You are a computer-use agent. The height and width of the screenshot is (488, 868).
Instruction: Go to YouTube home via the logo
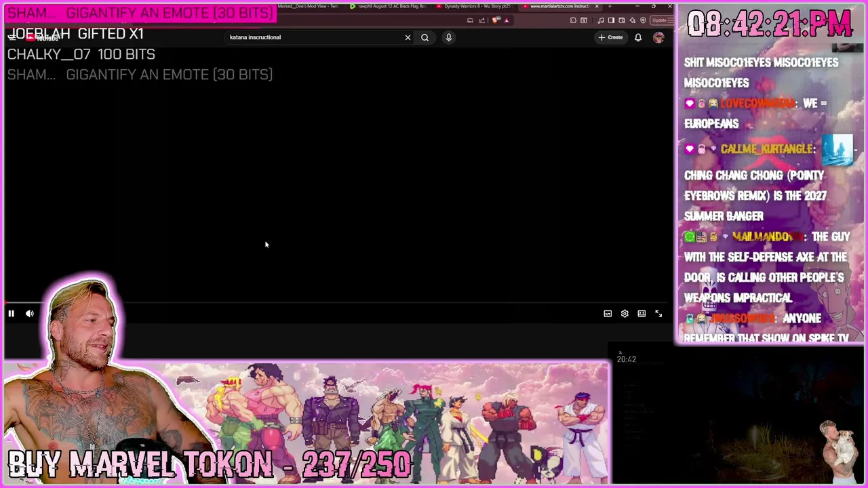click(x=42, y=38)
